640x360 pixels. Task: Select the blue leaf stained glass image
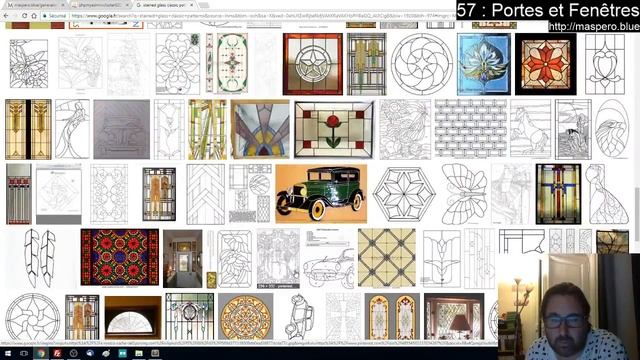tap(484, 64)
